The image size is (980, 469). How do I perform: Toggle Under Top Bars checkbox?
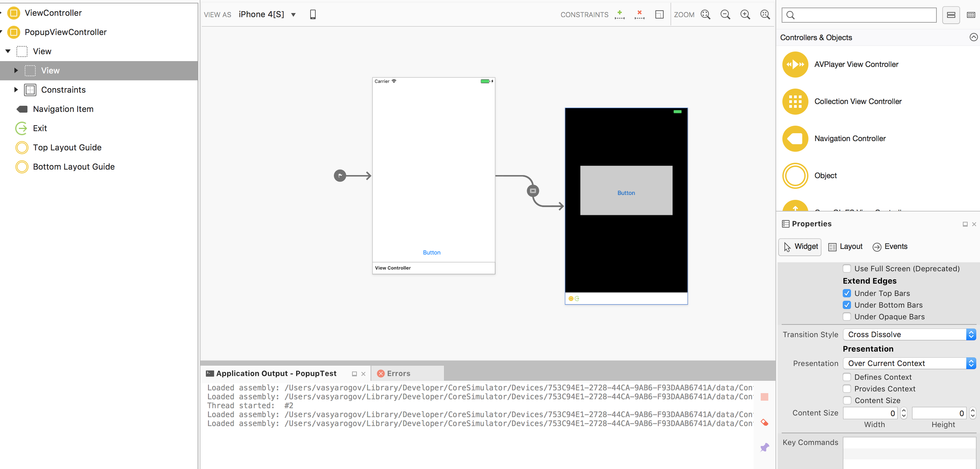pyautogui.click(x=847, y=293)
